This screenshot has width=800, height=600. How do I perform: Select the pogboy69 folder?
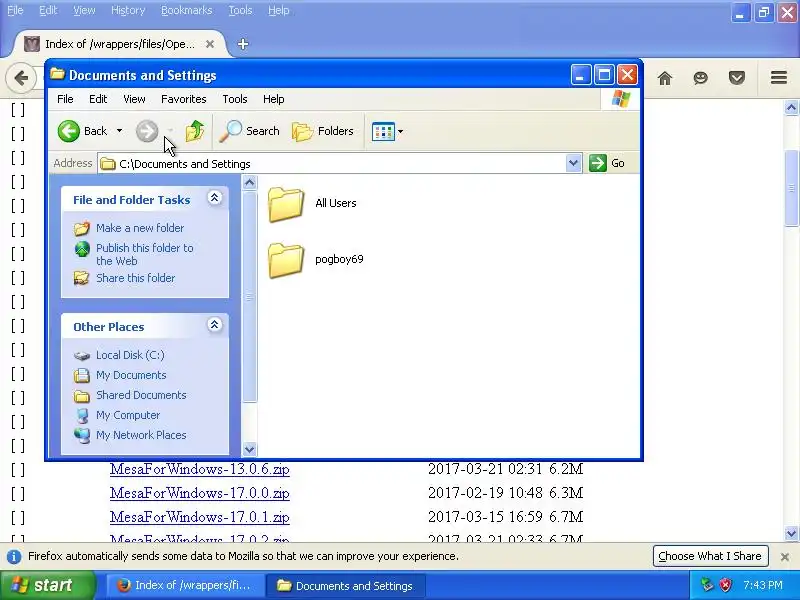(x=315, y=259)
